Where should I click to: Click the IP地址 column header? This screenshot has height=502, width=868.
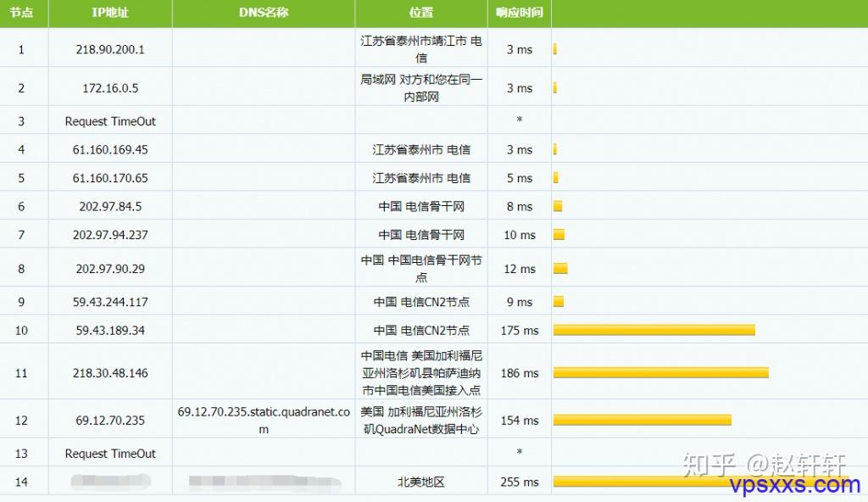pyautogui.click(x=110, y=13)
